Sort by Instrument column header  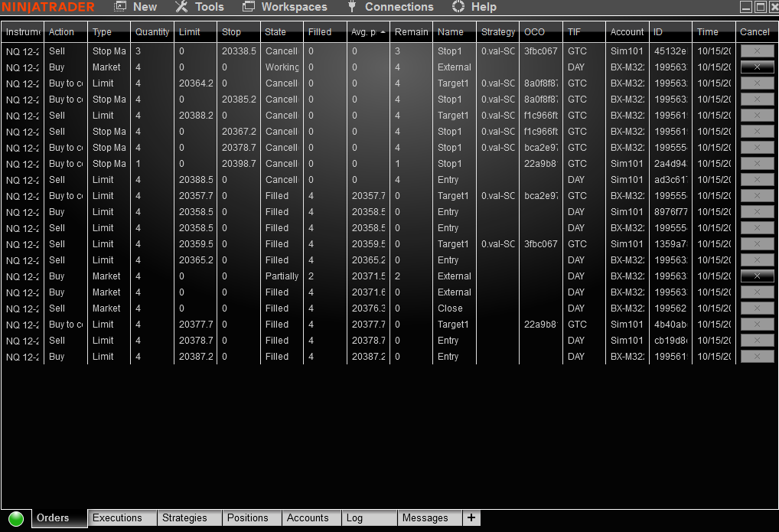point(22,32)
